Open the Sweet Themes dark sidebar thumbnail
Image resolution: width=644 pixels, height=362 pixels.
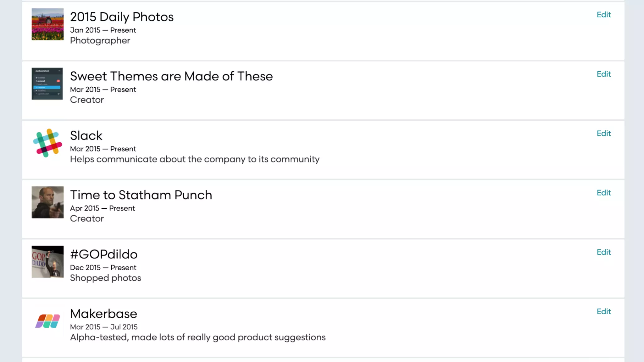click(47, 84)
